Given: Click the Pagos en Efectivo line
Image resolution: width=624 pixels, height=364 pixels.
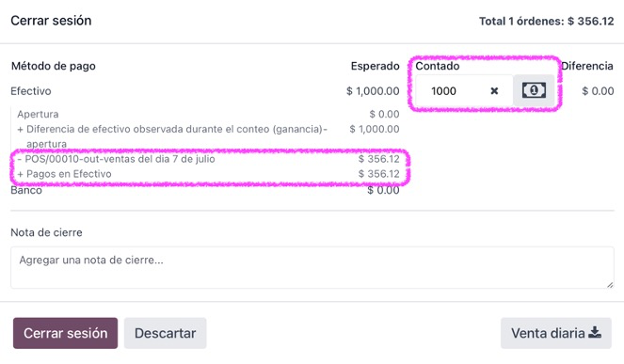Looking at the screenshot, I should point(208,174).
